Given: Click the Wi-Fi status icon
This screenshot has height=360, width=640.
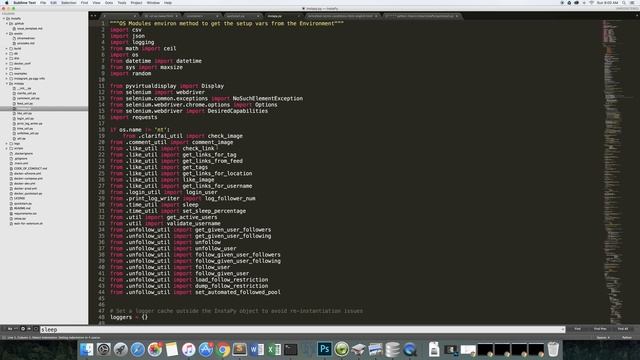Looking at the screenshot, I should [x=591, y=2].
